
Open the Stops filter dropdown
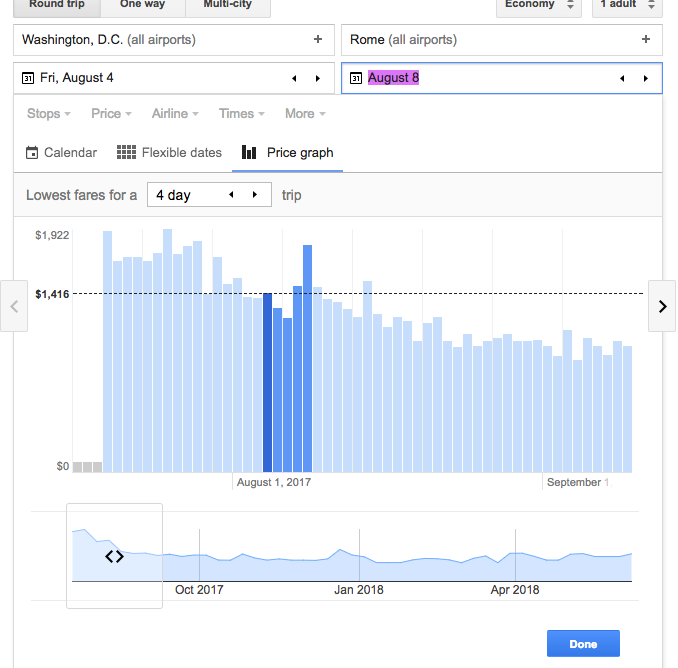tap(48, 114)
